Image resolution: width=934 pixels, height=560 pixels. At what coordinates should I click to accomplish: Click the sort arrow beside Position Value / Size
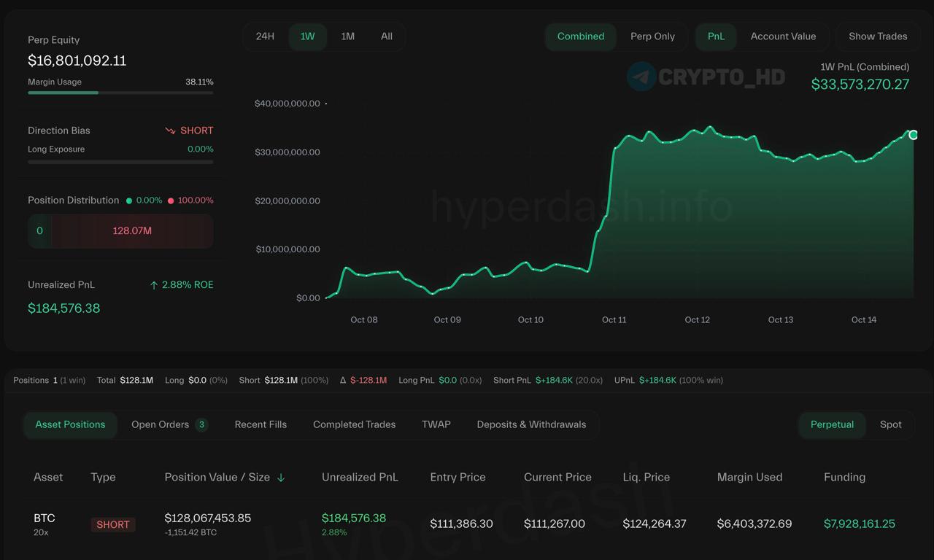[281, 478]
